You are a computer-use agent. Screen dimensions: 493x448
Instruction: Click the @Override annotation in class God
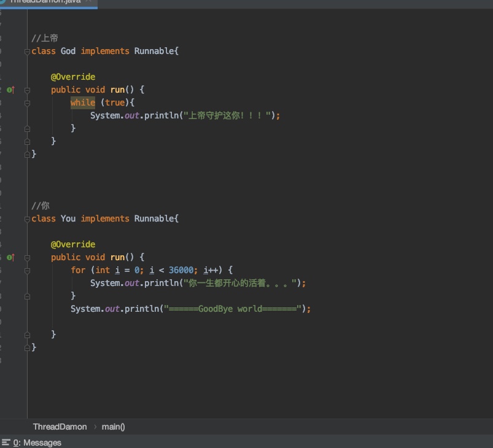click(73, 77)
